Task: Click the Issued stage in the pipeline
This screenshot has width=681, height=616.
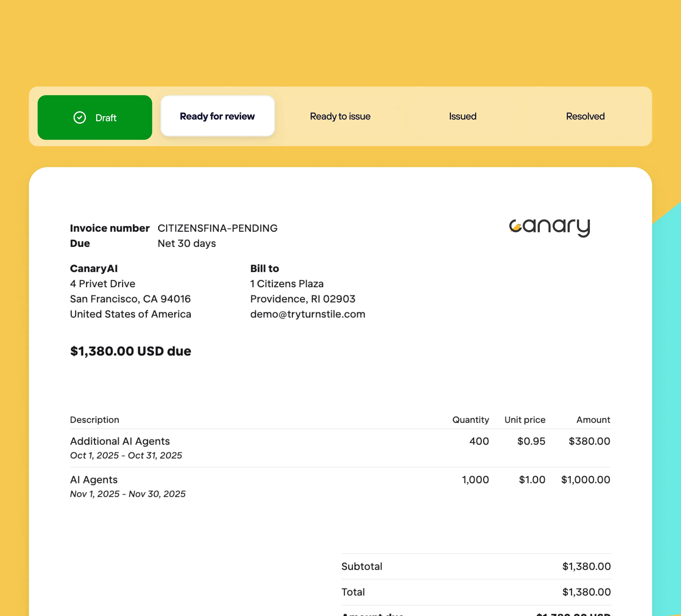Action: [x=463, y=116]
